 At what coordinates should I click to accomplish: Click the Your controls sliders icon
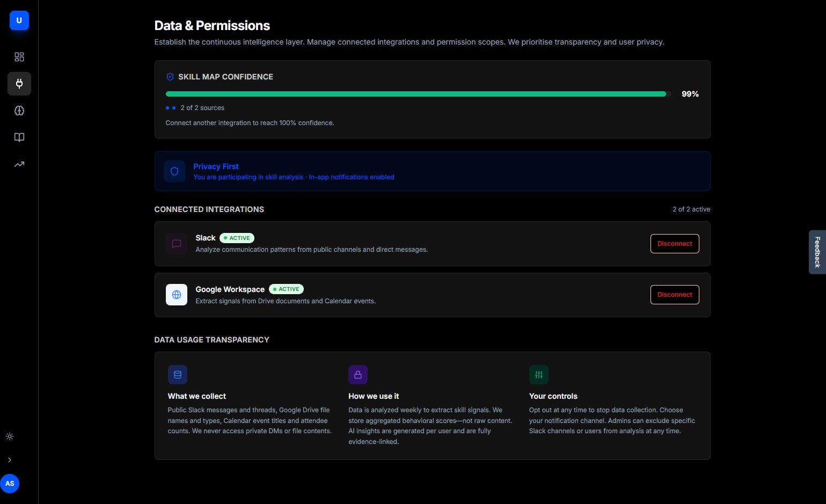[x=539, y=375]
